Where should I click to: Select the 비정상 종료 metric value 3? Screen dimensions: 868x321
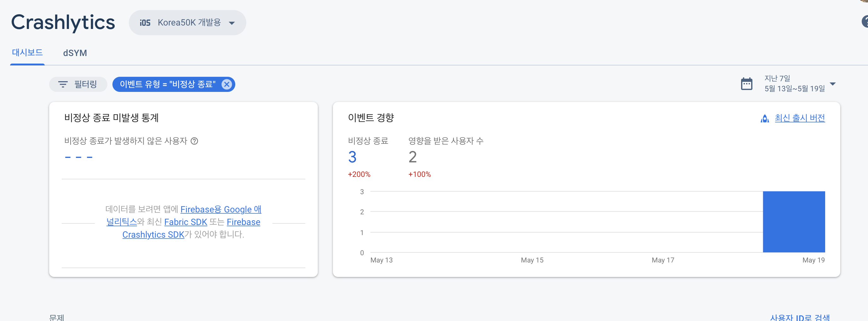(x=352, y=157)
